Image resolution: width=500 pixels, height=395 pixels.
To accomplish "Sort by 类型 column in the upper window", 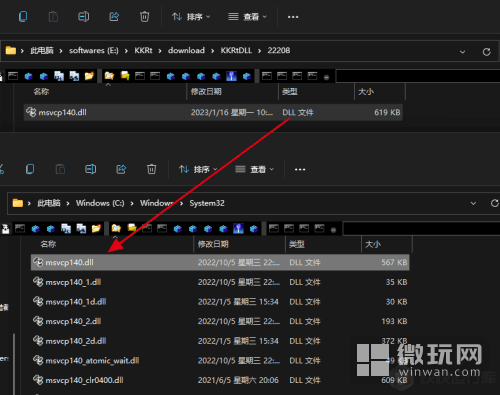I will pyautogui.click(x=289, y=91).
